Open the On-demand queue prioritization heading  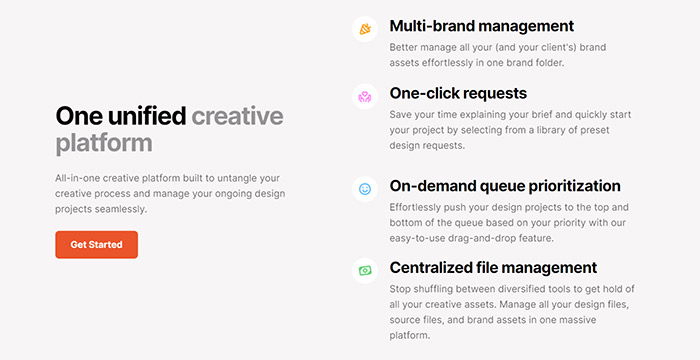(505, 186)
